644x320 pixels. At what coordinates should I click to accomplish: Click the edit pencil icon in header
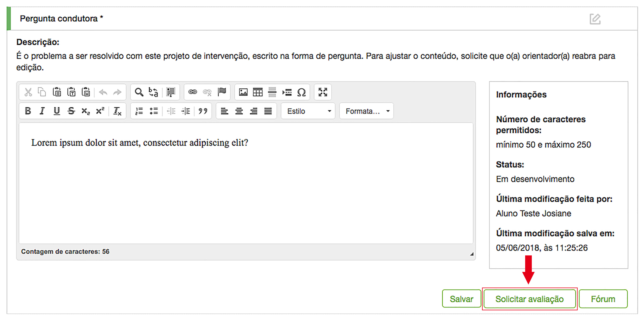[595, 19]
